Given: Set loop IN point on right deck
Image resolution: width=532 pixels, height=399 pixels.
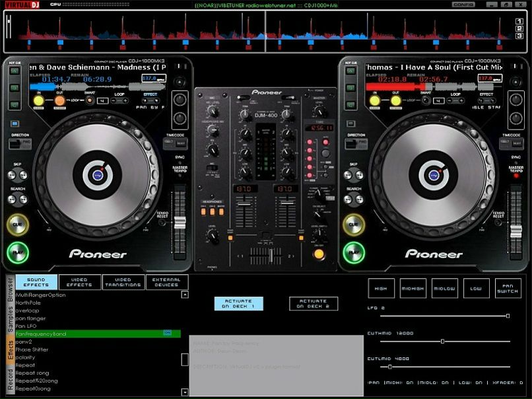Looking at the screenshot, I should [374, 100].
